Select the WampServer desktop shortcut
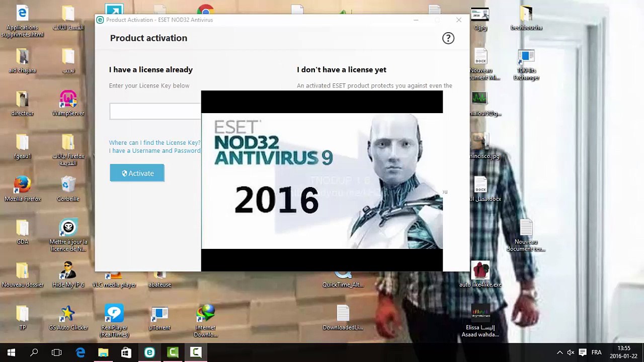 pyautogui.click(x=68, y=104)
